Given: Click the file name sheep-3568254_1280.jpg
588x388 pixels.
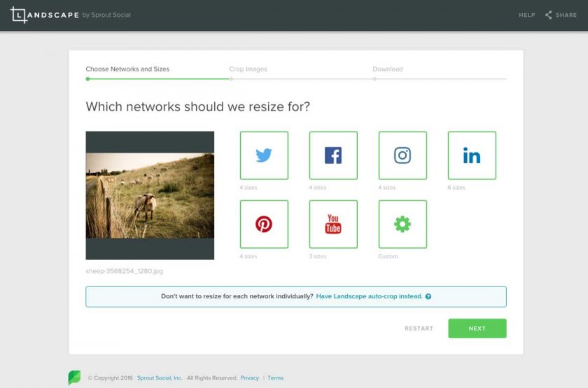Looking at the screenshot, I should click(124, 271).
